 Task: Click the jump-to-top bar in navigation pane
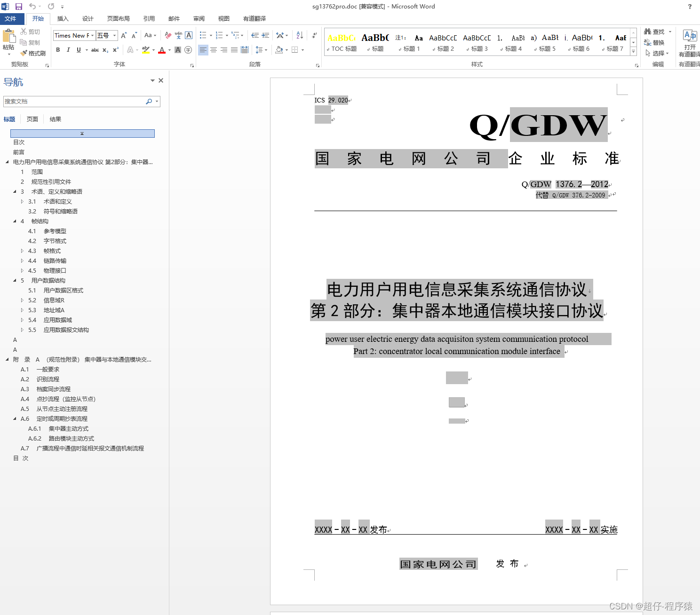(82, 134)
